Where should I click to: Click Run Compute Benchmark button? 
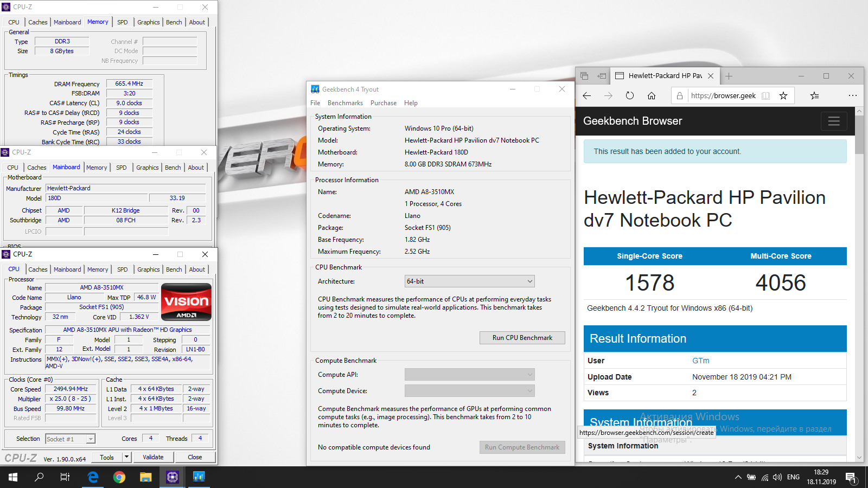click(x=522, y=447)
